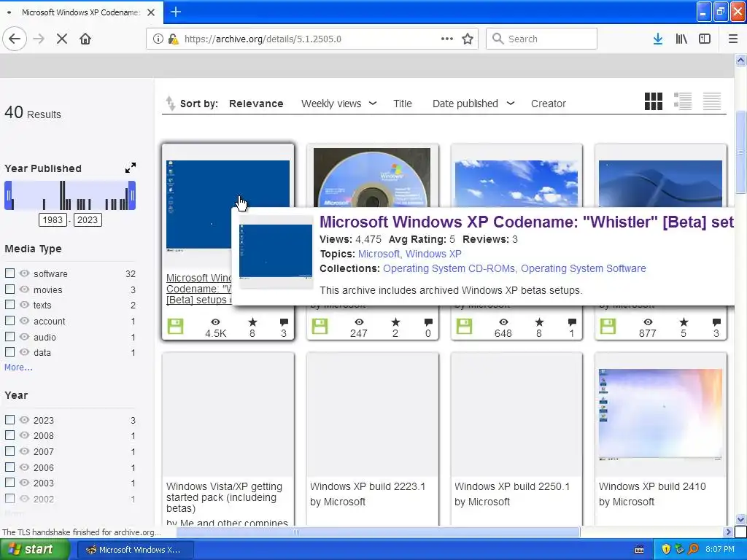This screenshot has width=747, height=560.
Task: Sort results by Title
Action: (x=403, y=104)
